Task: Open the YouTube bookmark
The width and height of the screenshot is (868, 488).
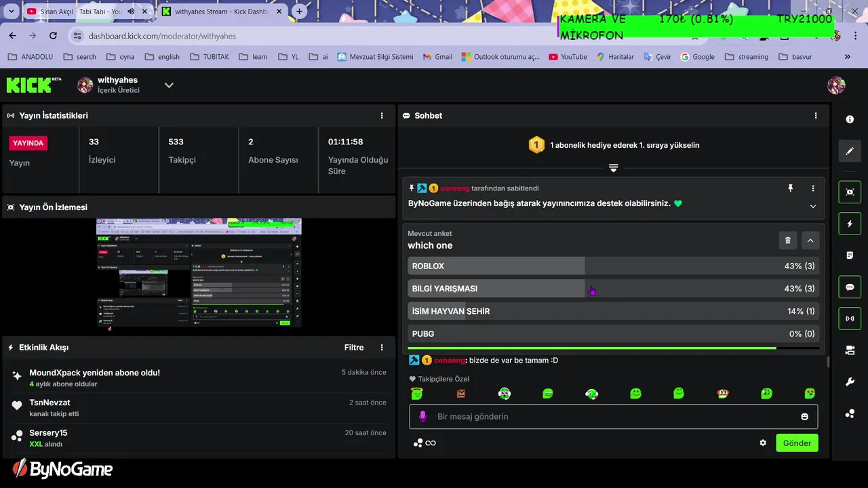Action: (568, 57)
